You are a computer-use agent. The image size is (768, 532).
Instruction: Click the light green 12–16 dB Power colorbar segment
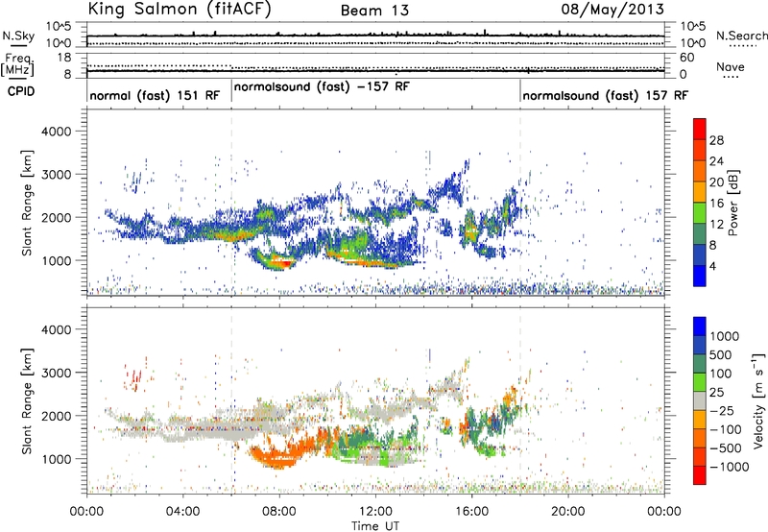700,212
